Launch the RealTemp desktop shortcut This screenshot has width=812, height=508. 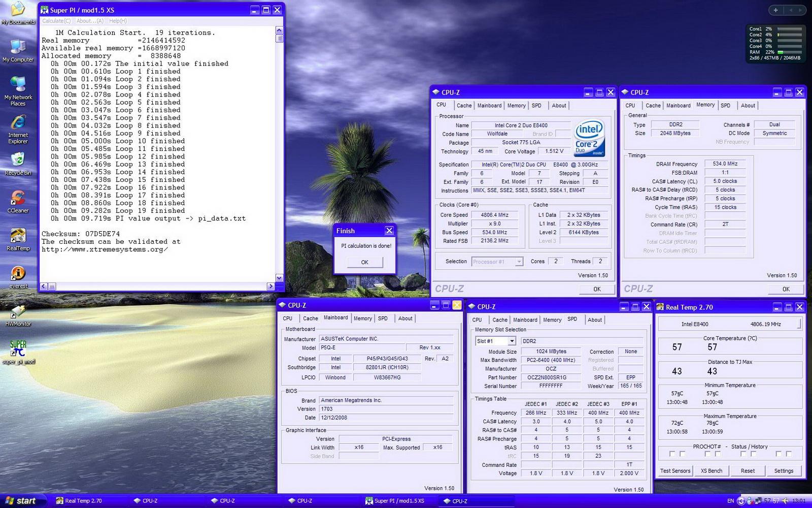tap(18, 240)
